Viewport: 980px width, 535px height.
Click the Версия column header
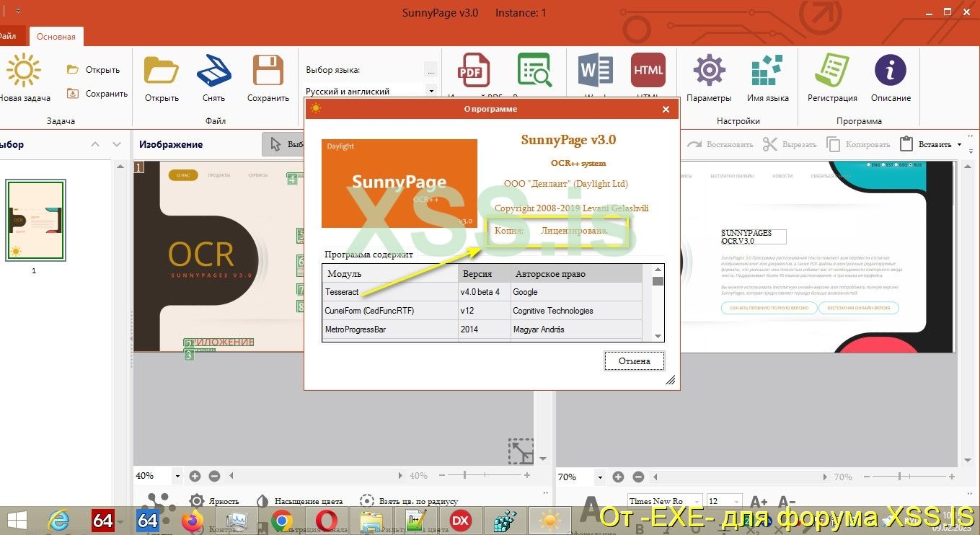(x=484, y=274)
